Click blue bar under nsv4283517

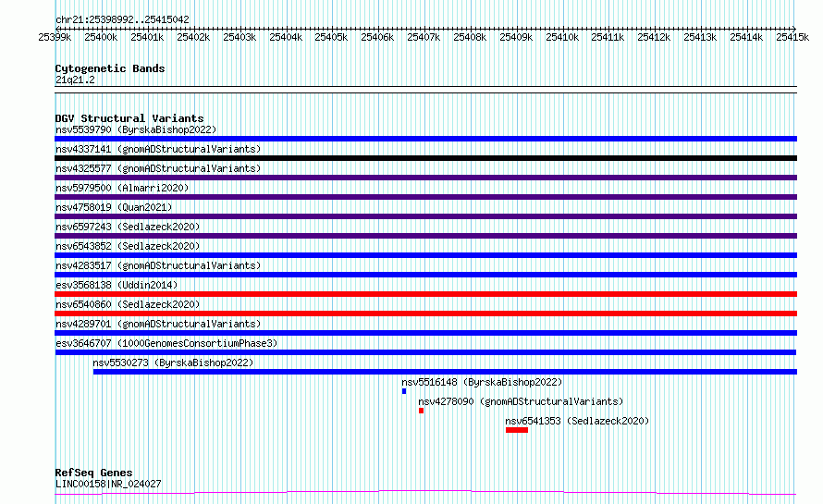tap(425, 275)
